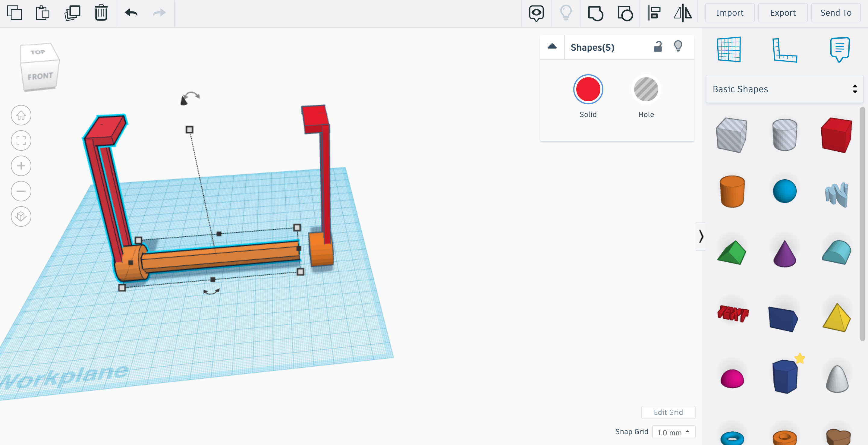This screenshot has height=445, width=868.
Task: Click Home view button
Action: click(x=21, y=115)
